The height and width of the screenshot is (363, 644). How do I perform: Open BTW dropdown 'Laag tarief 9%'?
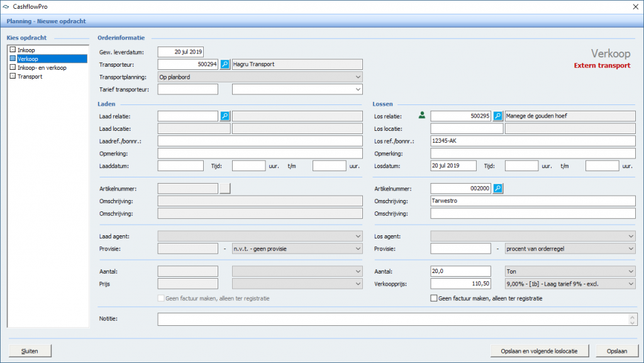click(570, 283)
